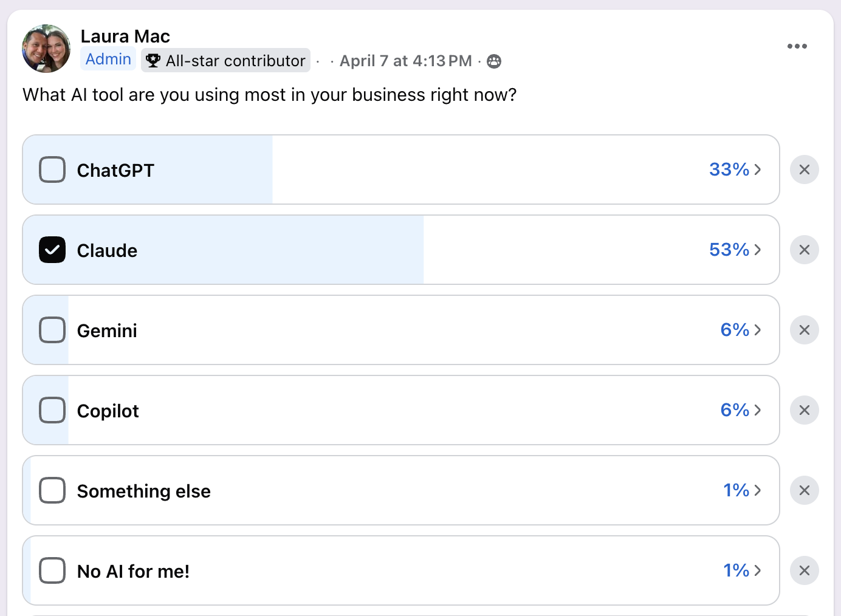The height and width of the screenshot is (616, 841).
Task: Uncheck the Claude poll checkbox
Action: click(x=52, y=250)
